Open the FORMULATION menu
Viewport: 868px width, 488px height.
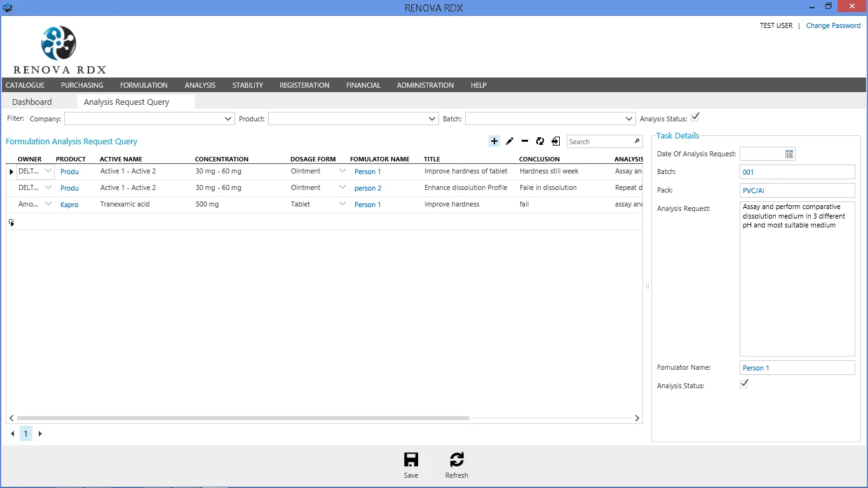click(x=143, y=85)
